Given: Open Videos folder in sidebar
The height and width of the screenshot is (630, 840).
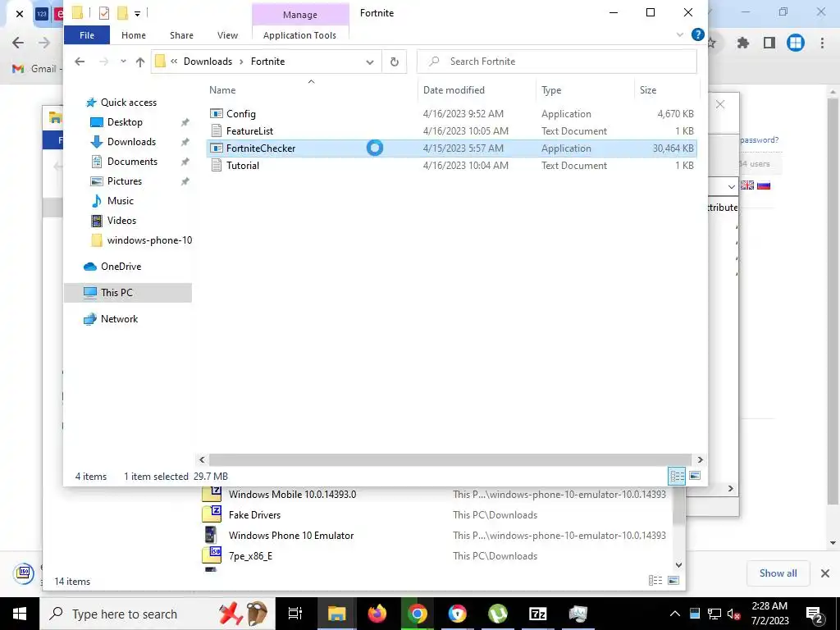Looking at the screenshot, I should click(121, 221).
